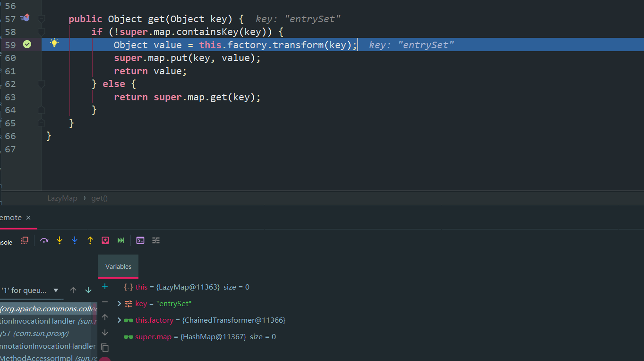Click the yellow Step Into arrow
The width and height of the screenshot is (644, 361).
click(60, 240)
